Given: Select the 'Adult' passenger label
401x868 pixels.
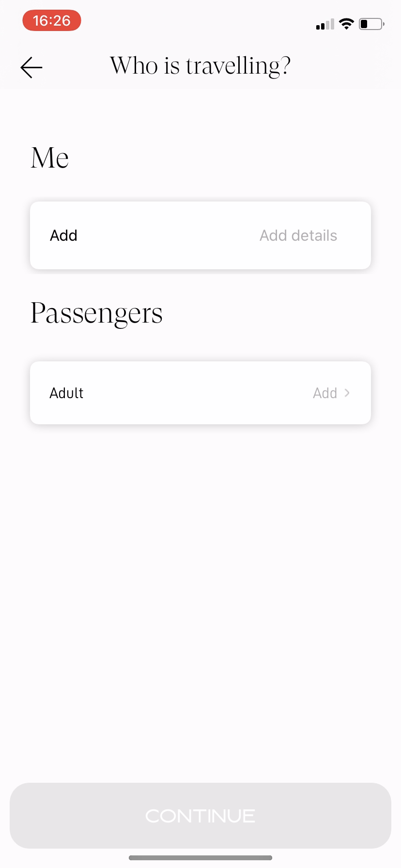Looking at the screenshot, I should (x=66, y=393).
